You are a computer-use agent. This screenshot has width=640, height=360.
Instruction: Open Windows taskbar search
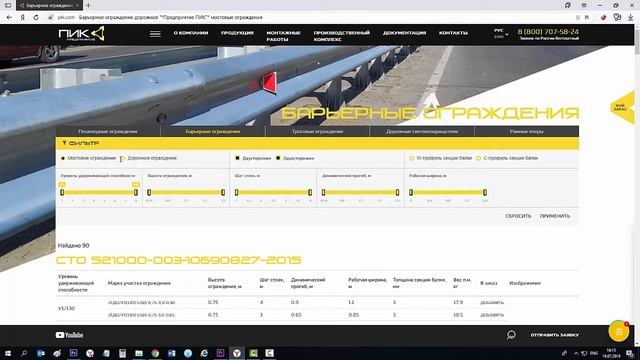[24, 353]
